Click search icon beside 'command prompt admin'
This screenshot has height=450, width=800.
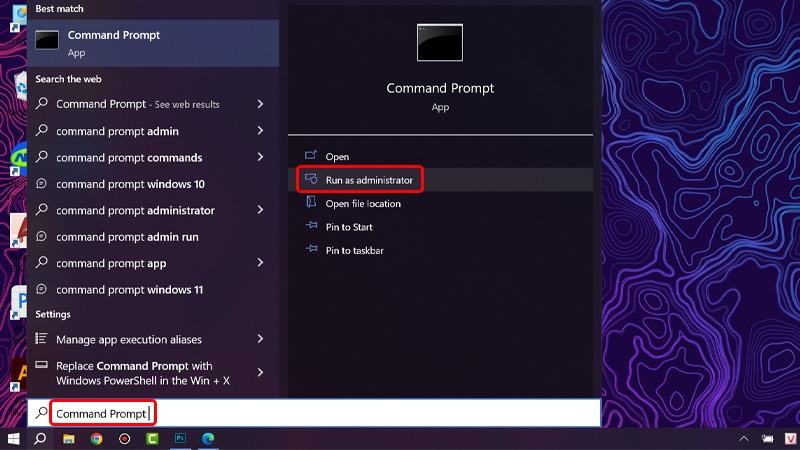click(x=42, y=130)
